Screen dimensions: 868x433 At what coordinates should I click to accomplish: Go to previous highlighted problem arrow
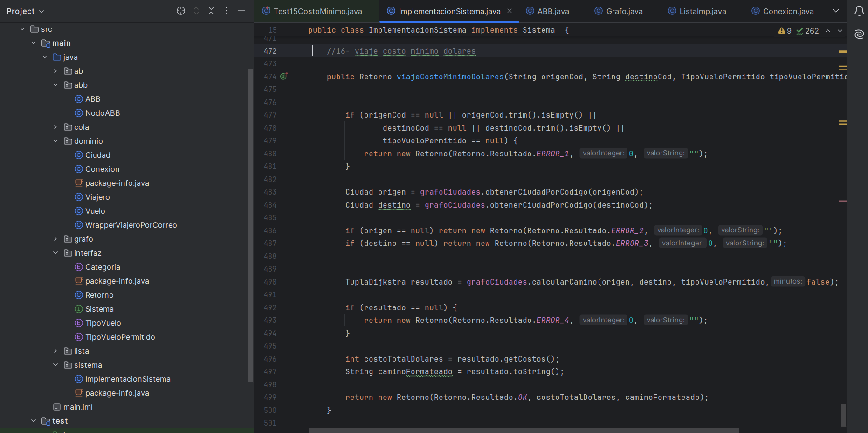click(828, 31)
